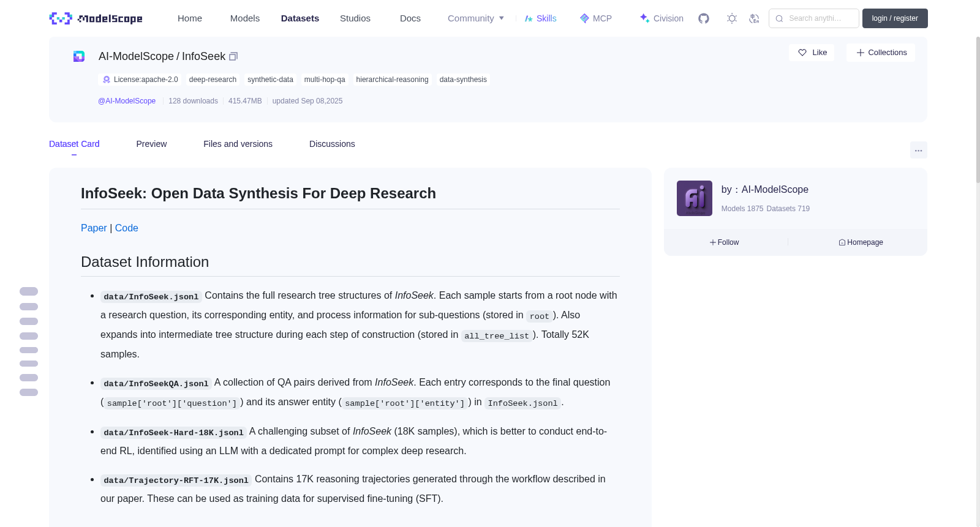Click the License:apache-2.0 tag

tap(140, 80)
